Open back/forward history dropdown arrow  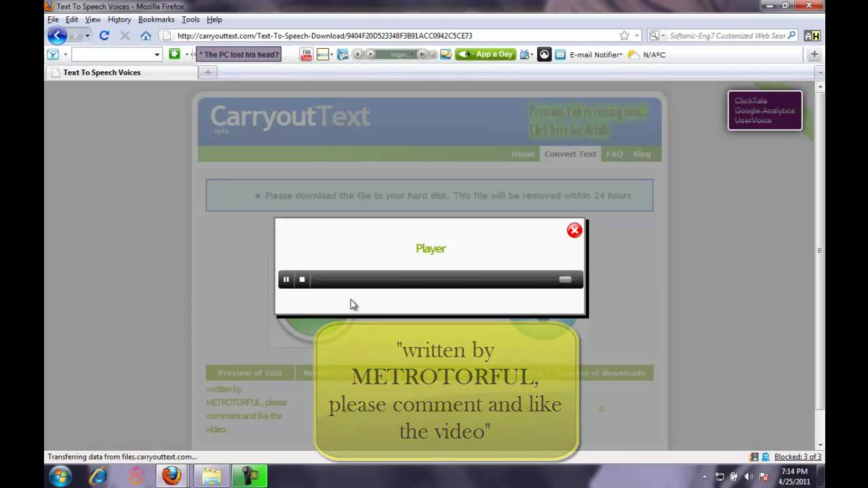tap(87, 36)
